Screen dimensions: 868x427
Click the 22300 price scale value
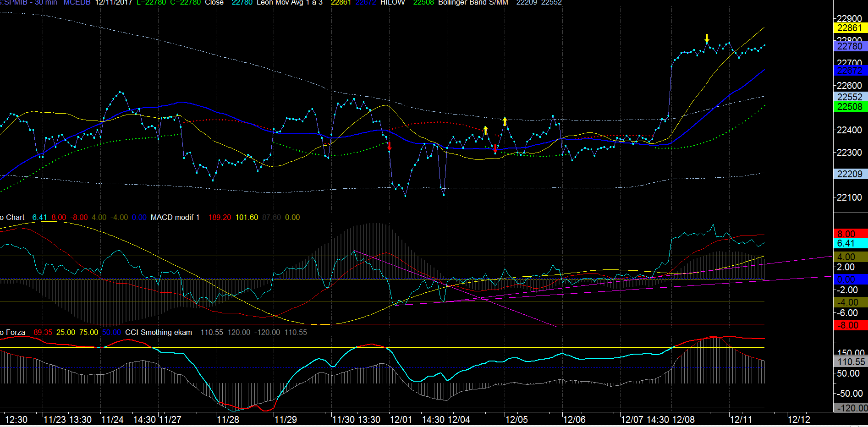(x=849, y=152)
